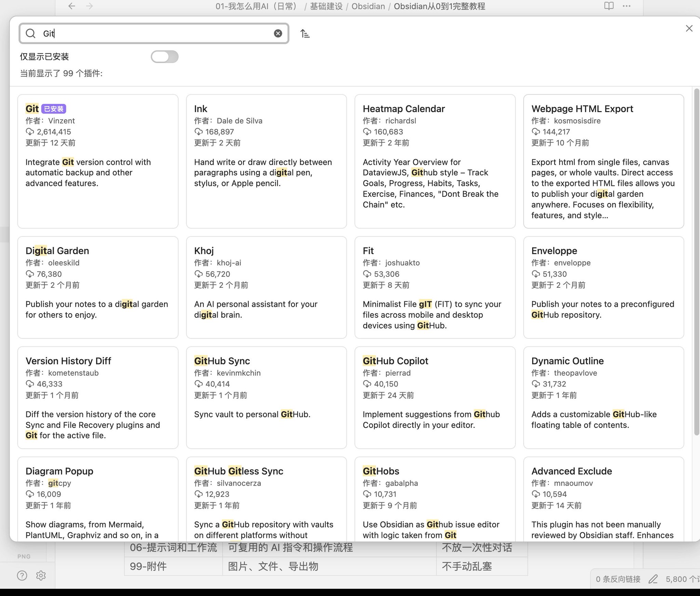
Task: Select the Advanced Exclude plugin
Action: pyautogui.click(x=604, y=499)
